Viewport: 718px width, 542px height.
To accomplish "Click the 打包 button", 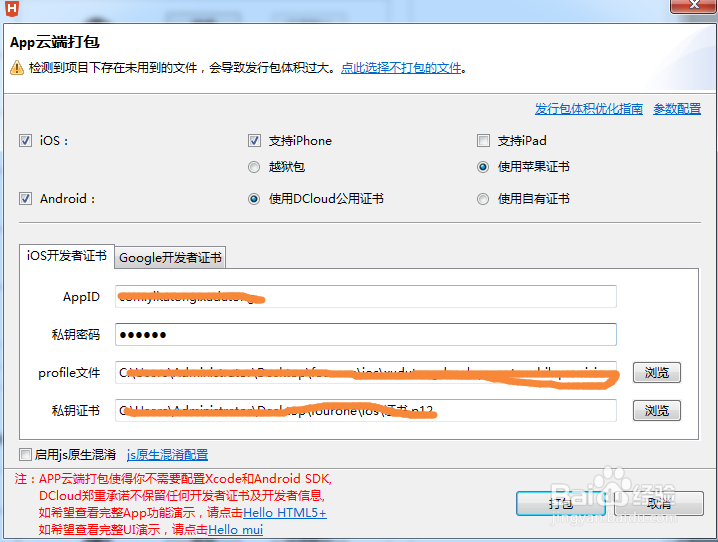I will tap(561, 504).
